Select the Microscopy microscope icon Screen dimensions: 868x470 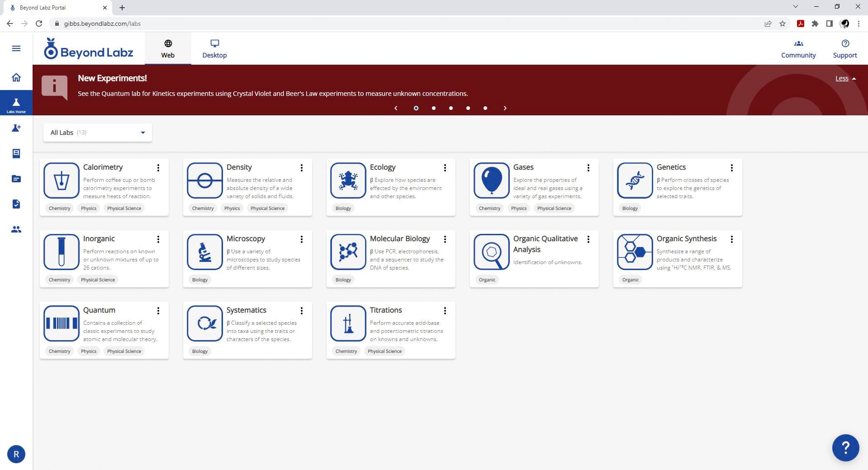pos(204,252)
